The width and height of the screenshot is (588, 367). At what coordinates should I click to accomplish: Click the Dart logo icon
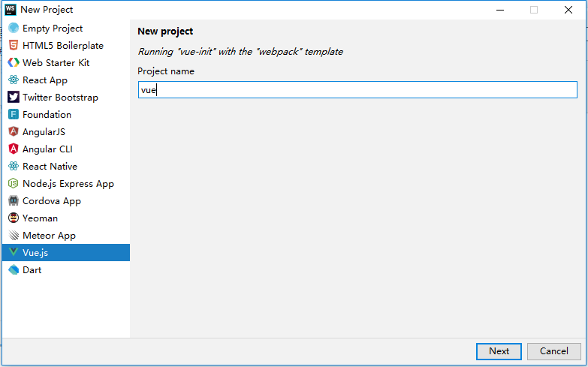pos(14,270)
